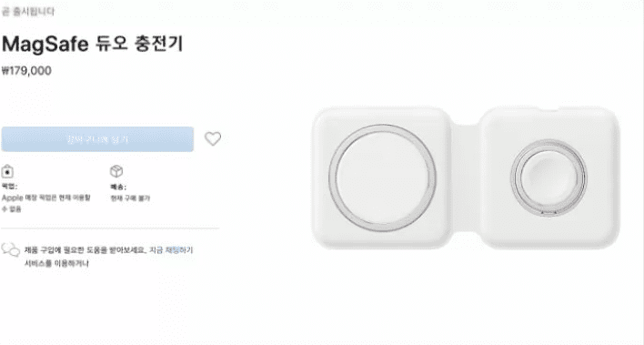Click the small Apple Watch charging puck

(548, 178)
